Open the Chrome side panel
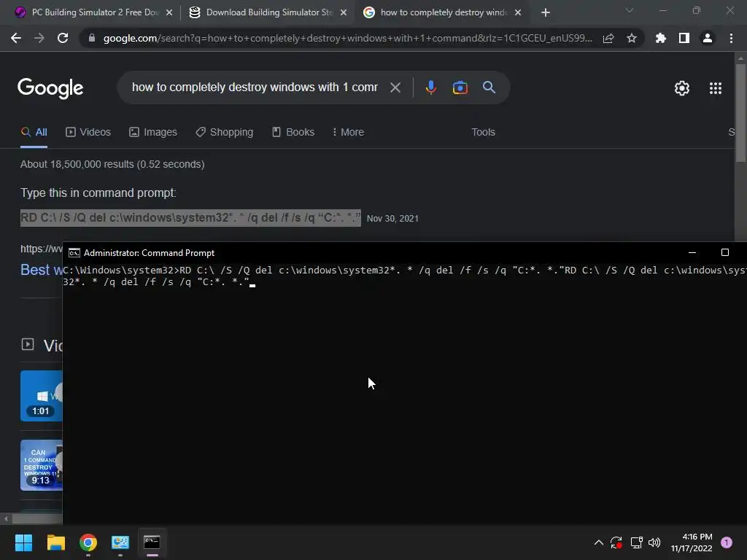 684,38
